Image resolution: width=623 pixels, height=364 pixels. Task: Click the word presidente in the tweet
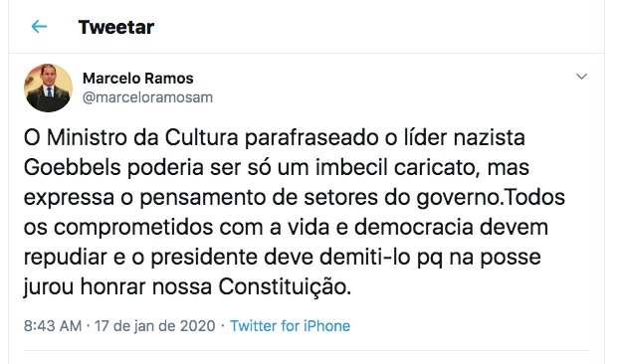click(204, 257)
